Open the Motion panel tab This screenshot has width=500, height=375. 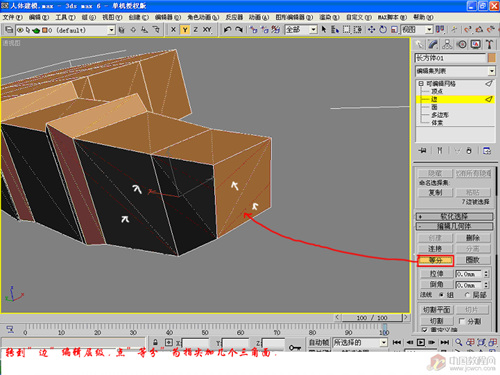pyautogui.click(x=462, y=44)
